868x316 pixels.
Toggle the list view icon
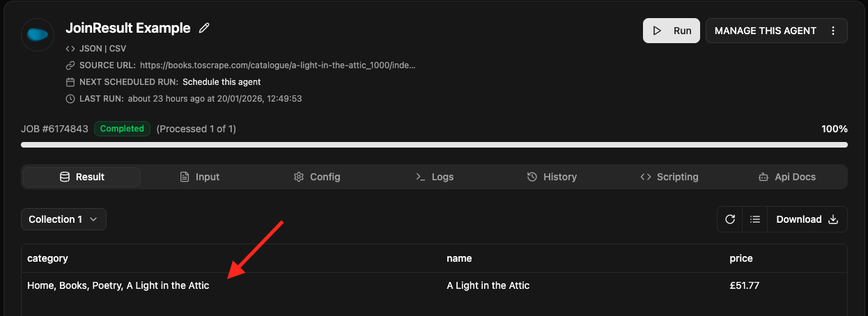click(x=755, y=219)
